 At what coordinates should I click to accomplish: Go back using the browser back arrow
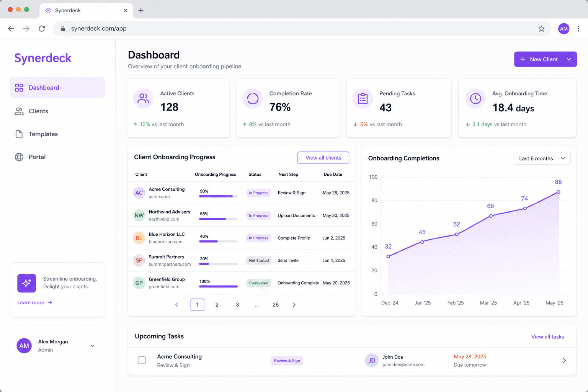(11, 29)
